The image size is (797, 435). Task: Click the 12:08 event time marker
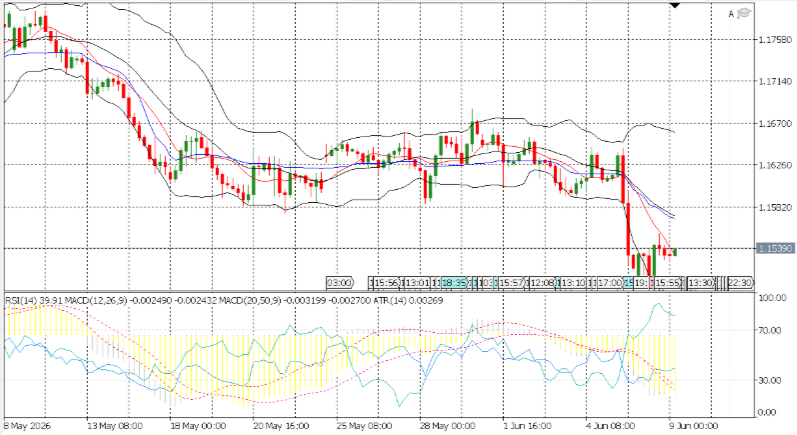[542, 283]
